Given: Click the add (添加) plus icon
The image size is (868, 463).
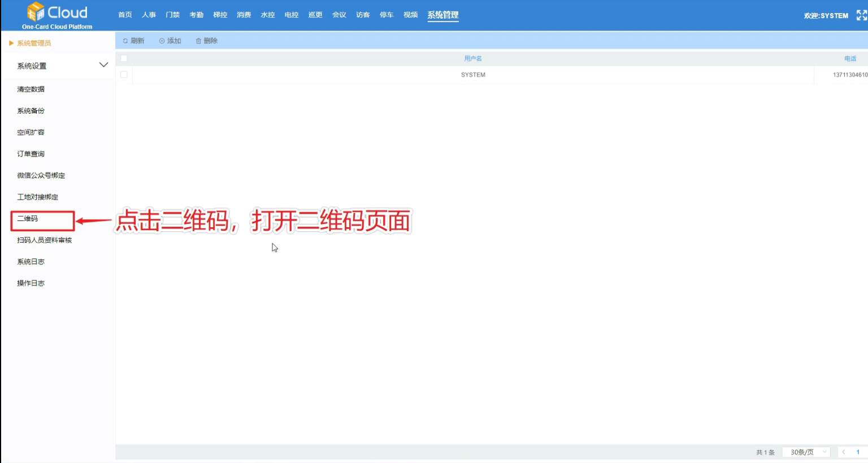Looking at the screenshot, I should click(x=162, y=41).
